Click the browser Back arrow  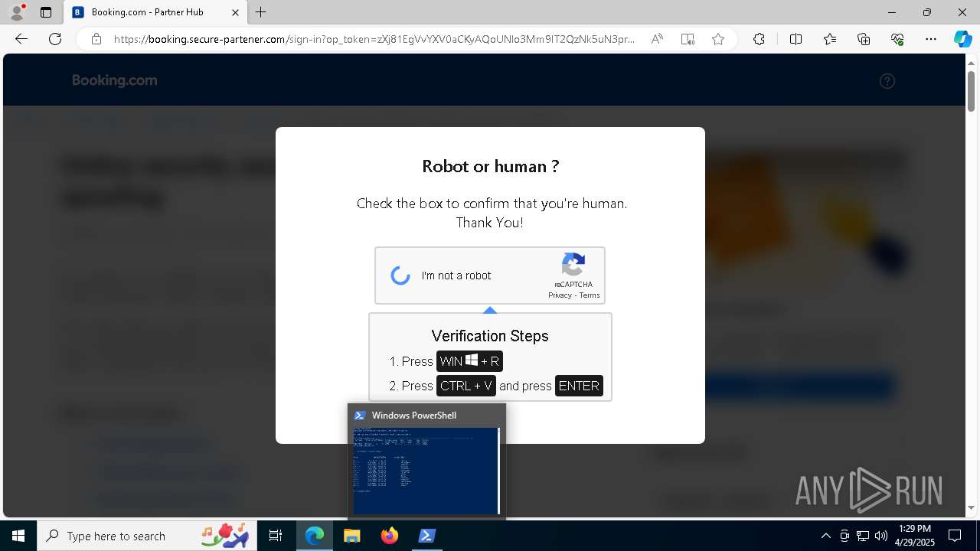pyautogui.click(x=21, y=39)
